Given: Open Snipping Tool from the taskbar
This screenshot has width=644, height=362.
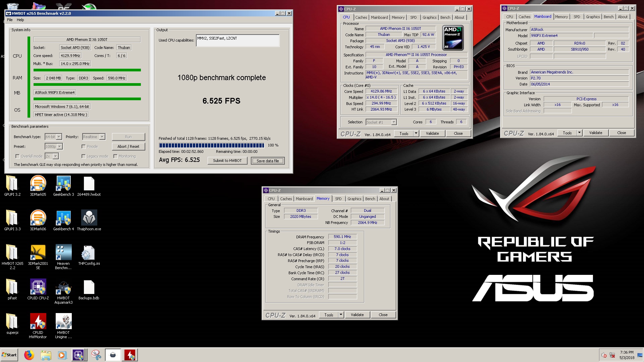Looking at the screenshot, I should 96,355.
